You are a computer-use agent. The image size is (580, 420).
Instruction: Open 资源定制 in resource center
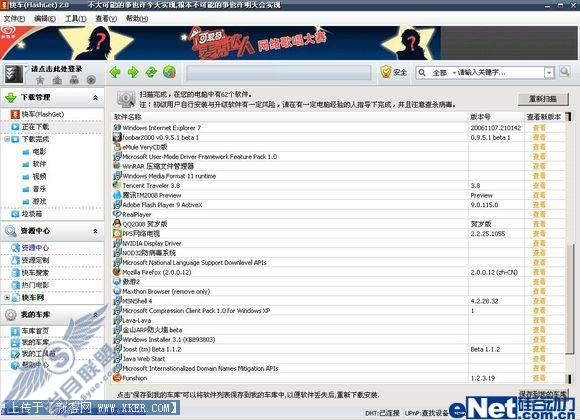pyautogui.click(x=30, y=260)
